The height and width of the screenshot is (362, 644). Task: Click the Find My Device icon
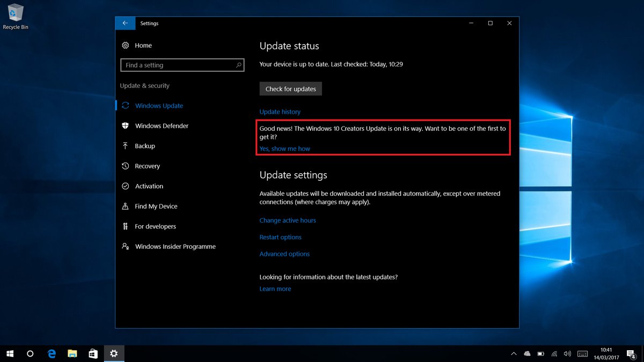click(125, 206)
